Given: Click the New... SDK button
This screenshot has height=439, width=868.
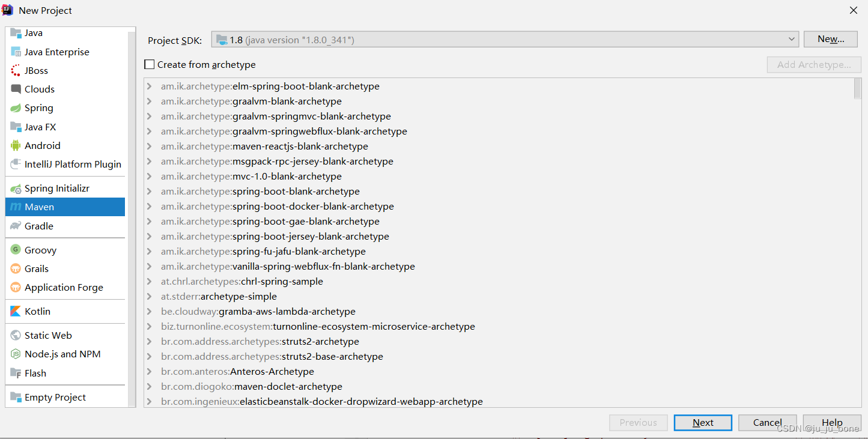Looking at the screenshot, I should click(x=831, y=39).
